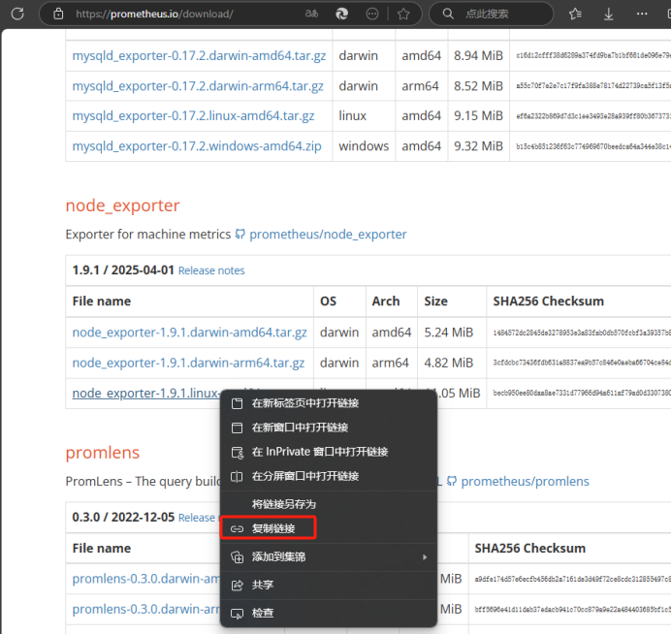Click the 9.32 MiB size cell
This screenshot has height=634, width=672.
(x=478, y=146)
